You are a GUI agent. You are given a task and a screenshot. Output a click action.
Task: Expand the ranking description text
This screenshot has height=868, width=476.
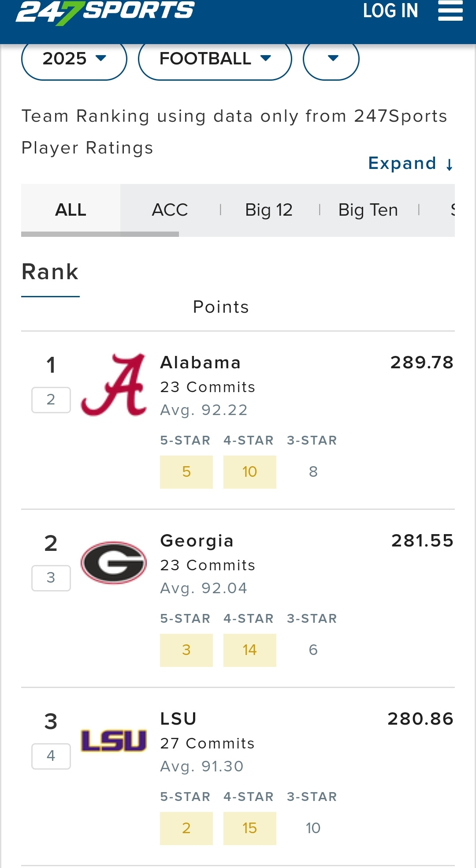click(x=410, y=164)
